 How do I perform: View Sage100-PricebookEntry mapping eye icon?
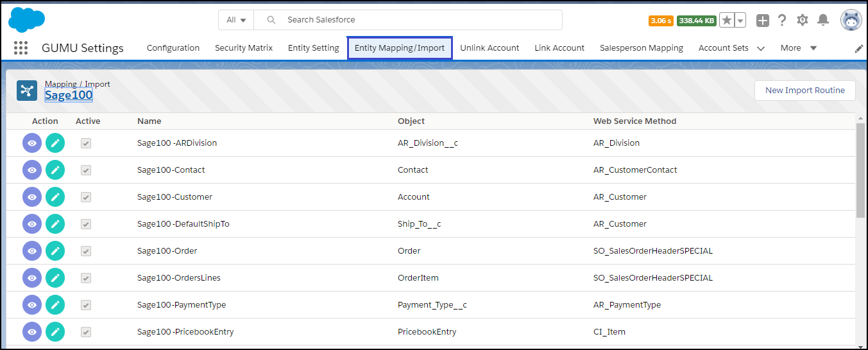pos(32,332)
